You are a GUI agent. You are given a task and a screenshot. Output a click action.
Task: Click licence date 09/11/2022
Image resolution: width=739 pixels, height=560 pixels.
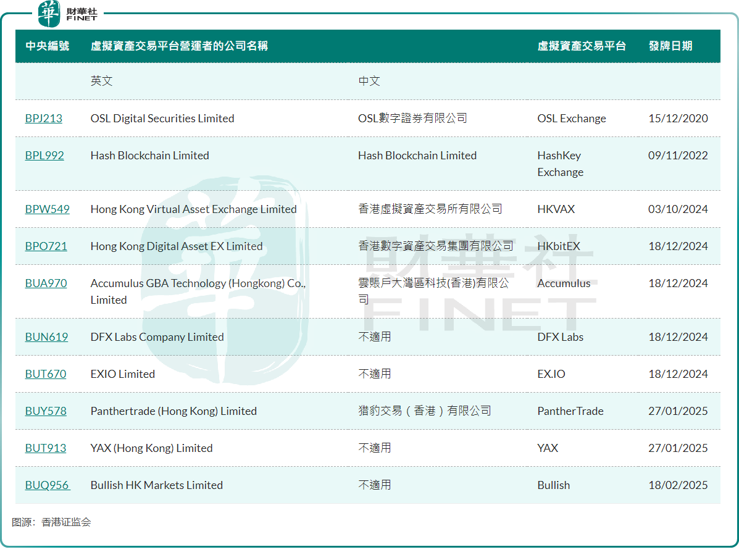[x=678, y=156]
